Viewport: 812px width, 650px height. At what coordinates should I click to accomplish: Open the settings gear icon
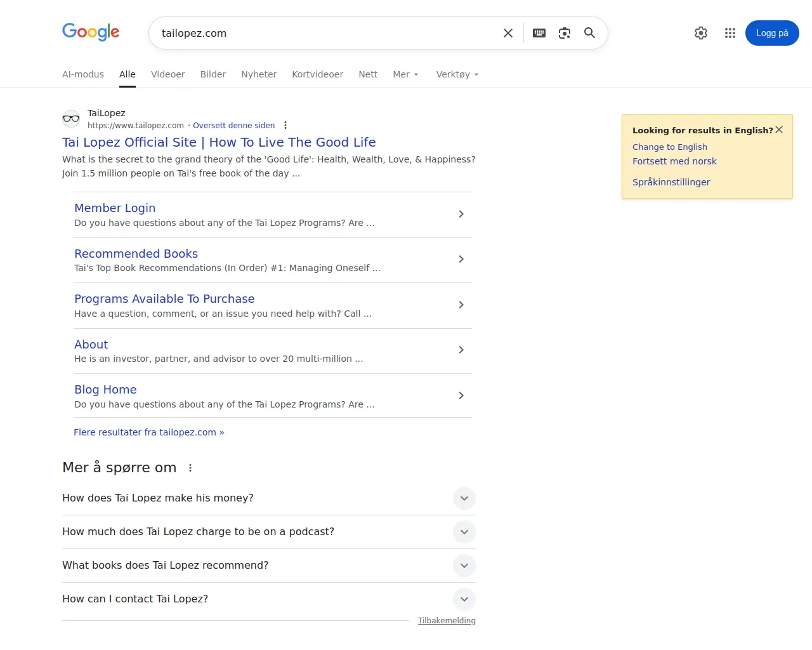pos(701,33)
